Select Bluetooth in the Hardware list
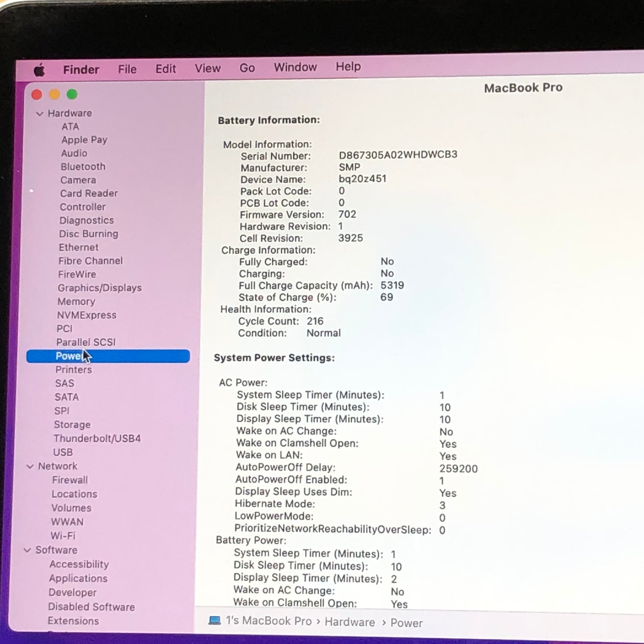This screenshot has width=644, height=644. (x=83, y=167)
